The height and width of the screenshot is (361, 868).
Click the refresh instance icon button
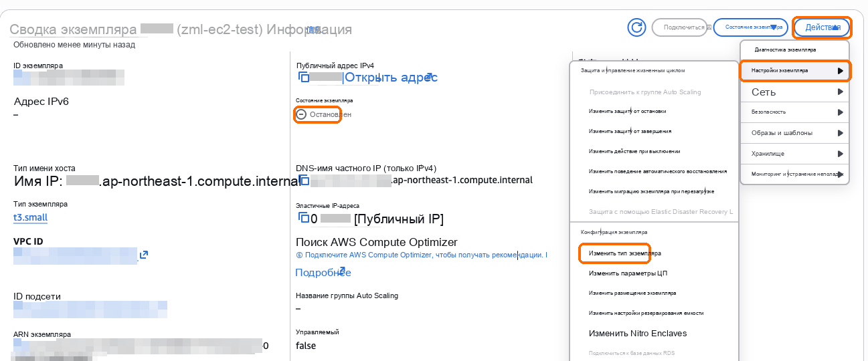pos(636,27)
